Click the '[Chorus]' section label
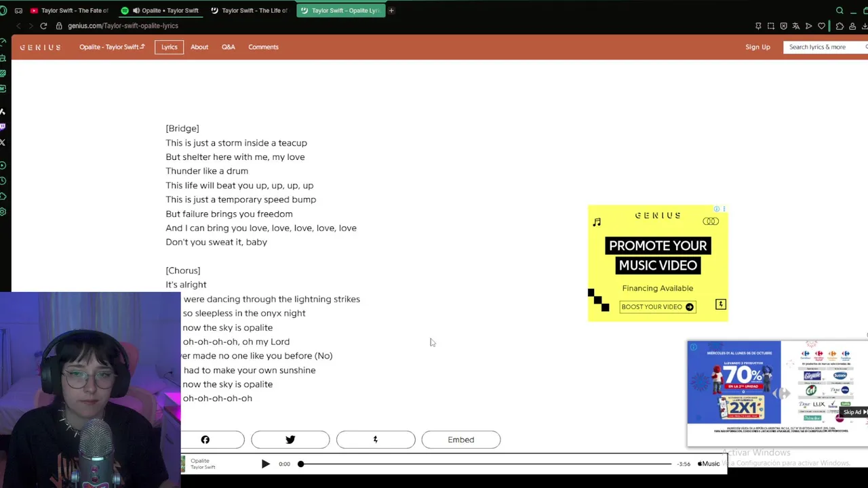The height and width of the screenshot is (488, 868). [x=183, y=271]
